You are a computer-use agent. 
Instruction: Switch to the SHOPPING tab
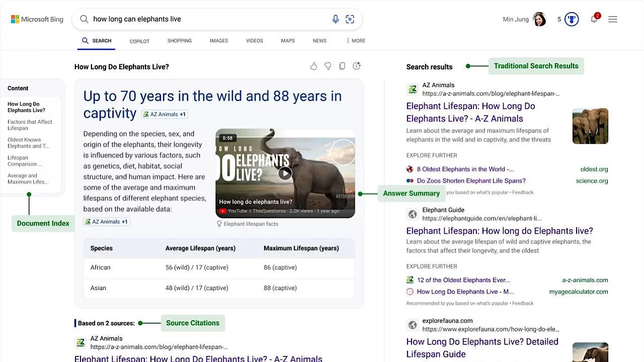click(x=180, y=41)
